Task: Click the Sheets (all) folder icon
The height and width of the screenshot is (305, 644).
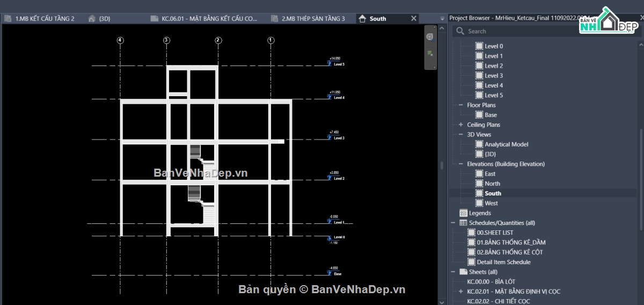Action: point(464,272)
